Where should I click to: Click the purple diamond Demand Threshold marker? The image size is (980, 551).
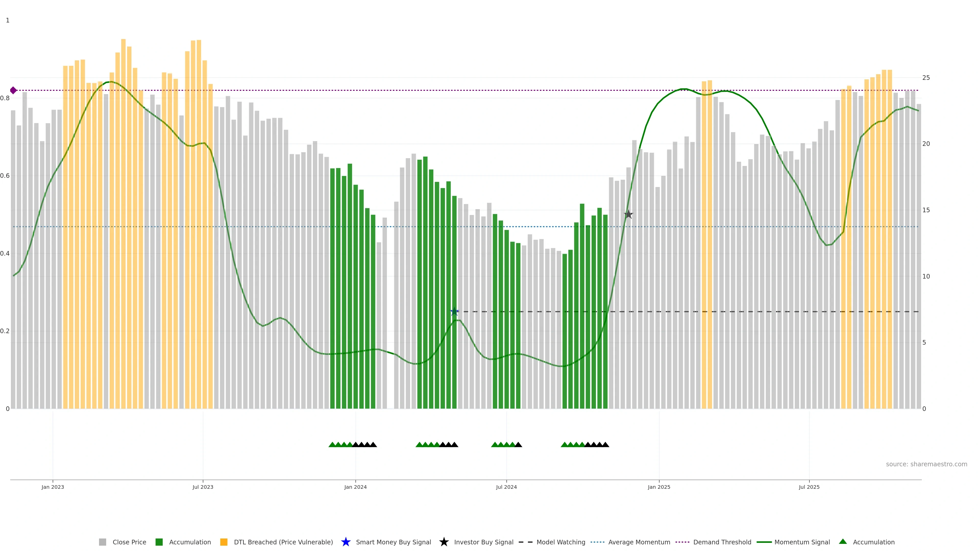coord(13,91)
